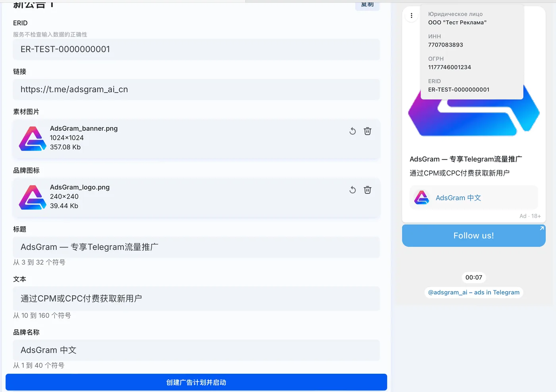Reload the AdsGram_banner.png upload
The width and height of the screenshot is (556, 392).
click(352, 131)
